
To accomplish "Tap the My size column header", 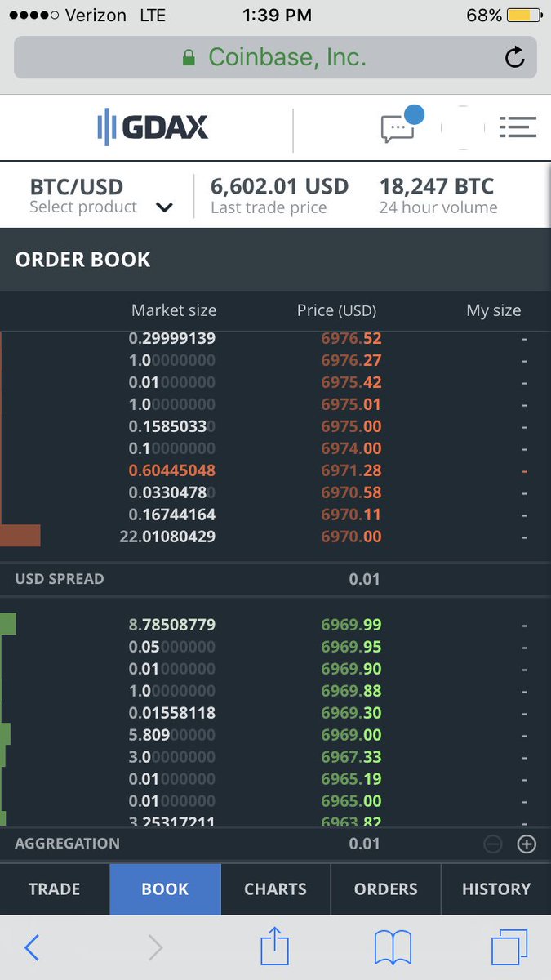I will 493,310.
